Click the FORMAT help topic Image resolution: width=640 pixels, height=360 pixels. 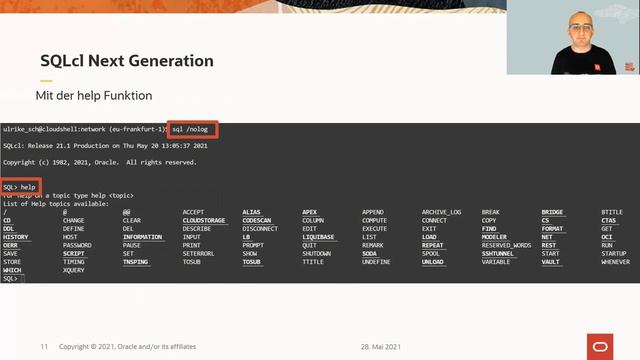[552, 229]
